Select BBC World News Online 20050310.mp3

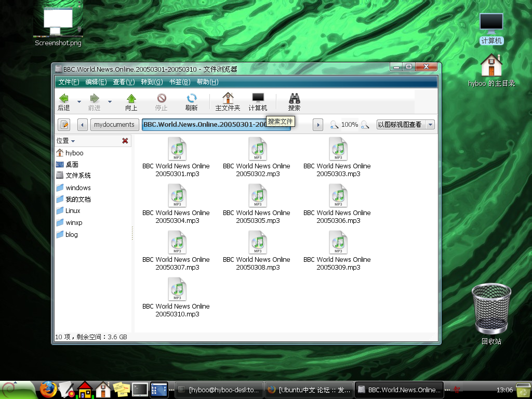pos(177,298)
